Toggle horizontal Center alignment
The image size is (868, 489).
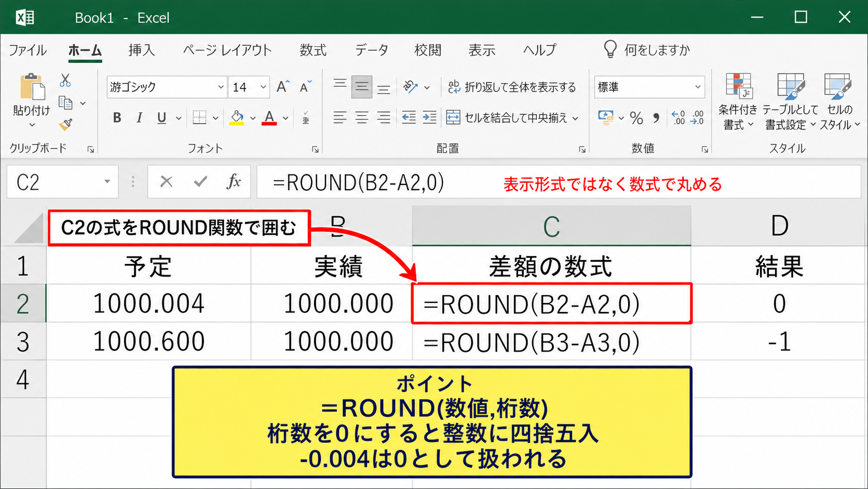coord(362,117)
